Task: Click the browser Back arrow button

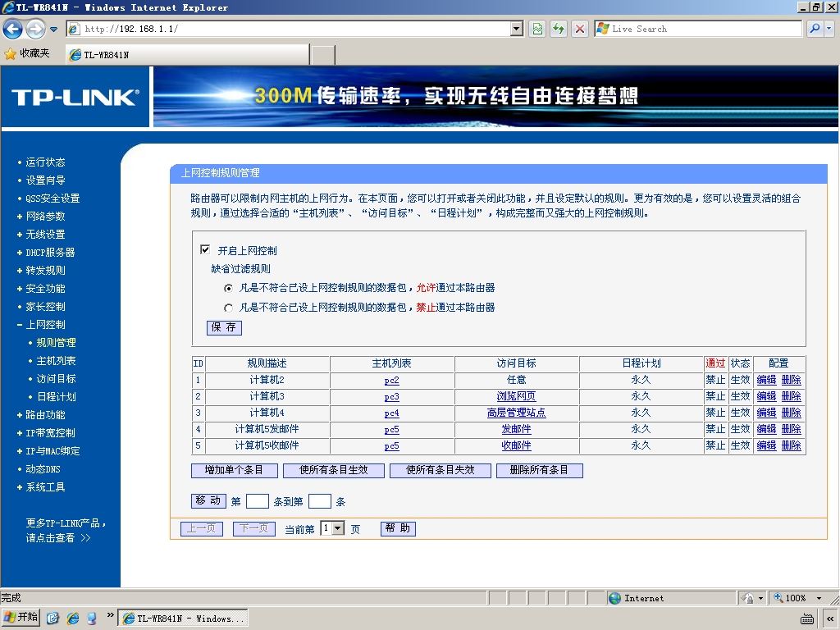Action: coord(13,29)
